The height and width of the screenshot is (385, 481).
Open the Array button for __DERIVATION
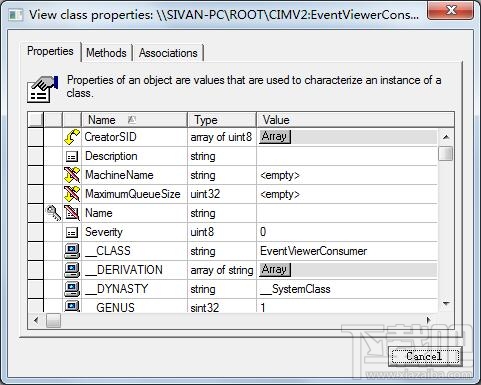[275, 270]
